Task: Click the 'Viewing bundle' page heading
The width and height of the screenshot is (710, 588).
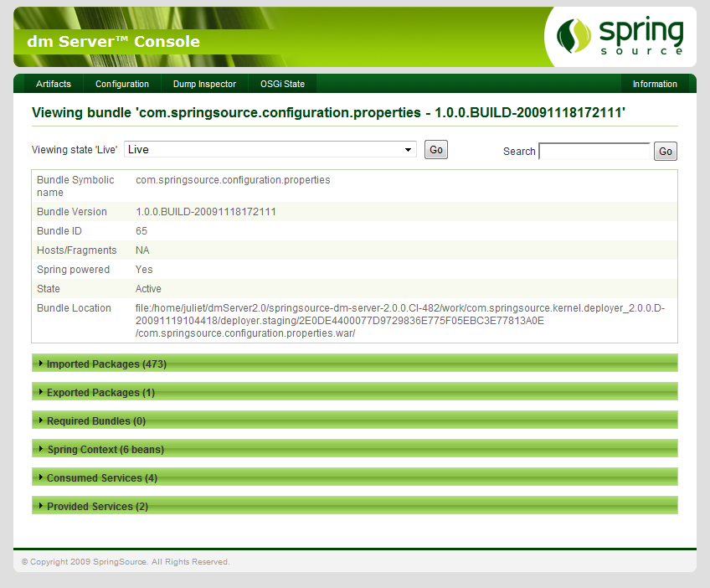Action: click(x=328, y=112)
